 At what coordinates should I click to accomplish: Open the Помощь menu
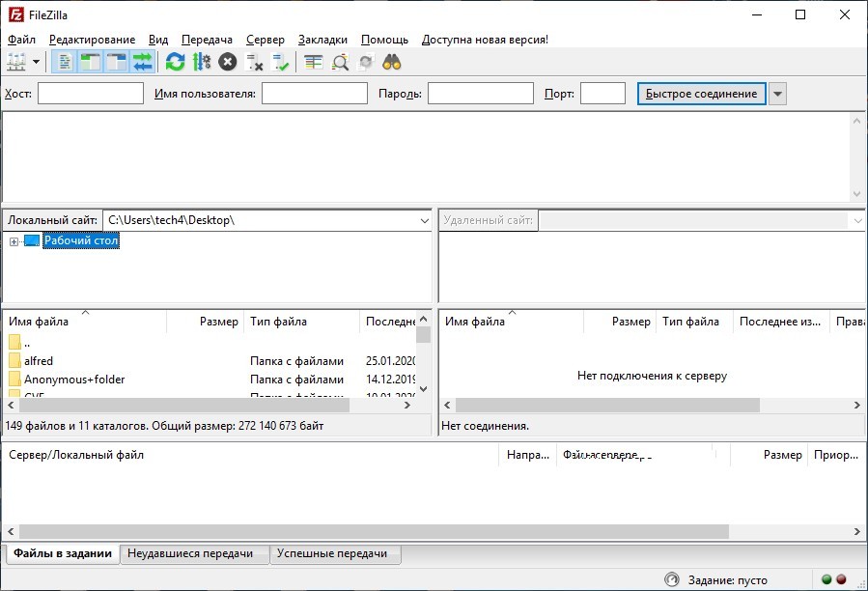pyautogui.click(x=384, y=40)
